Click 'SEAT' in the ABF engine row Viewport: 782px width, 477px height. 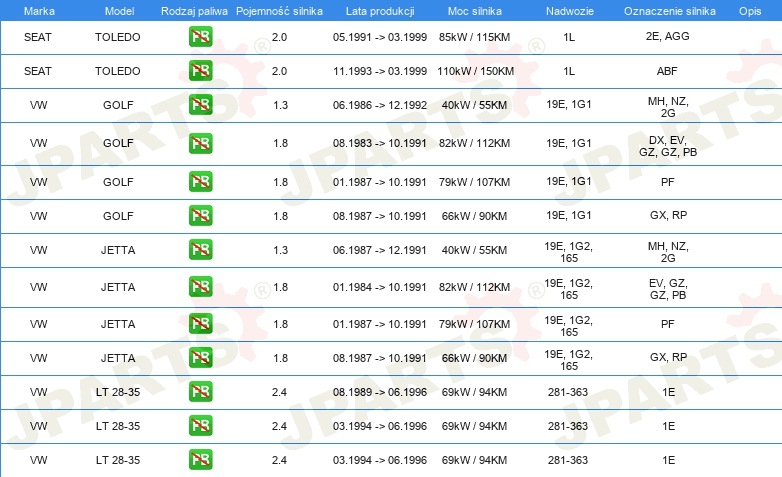tap(38, 71)
